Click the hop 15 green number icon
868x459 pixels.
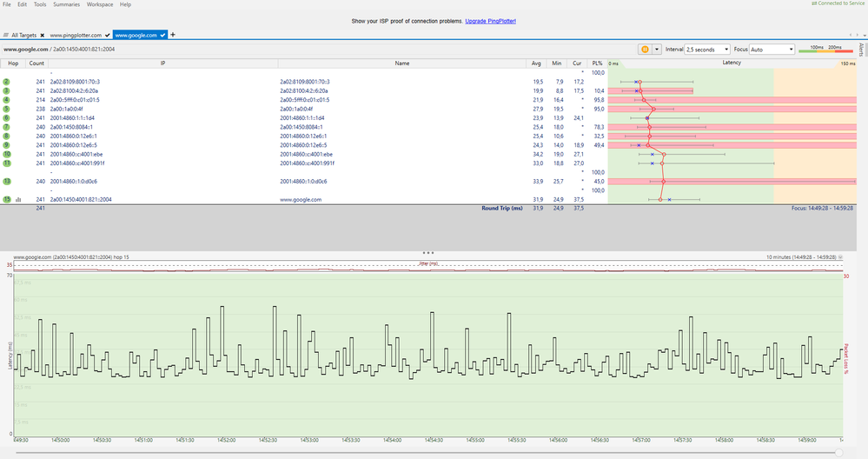pos(7,199)
